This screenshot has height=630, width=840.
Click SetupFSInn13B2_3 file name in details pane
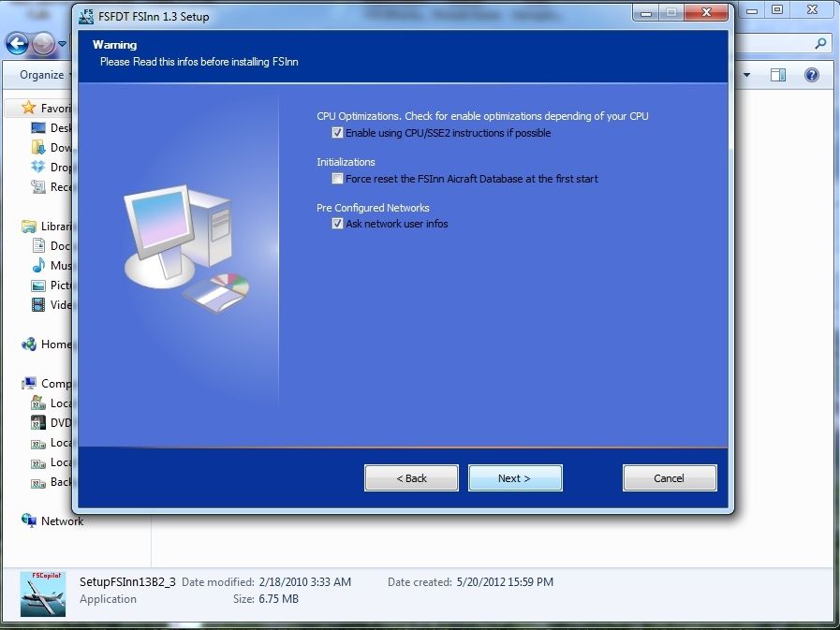click(x=127, y=581)
